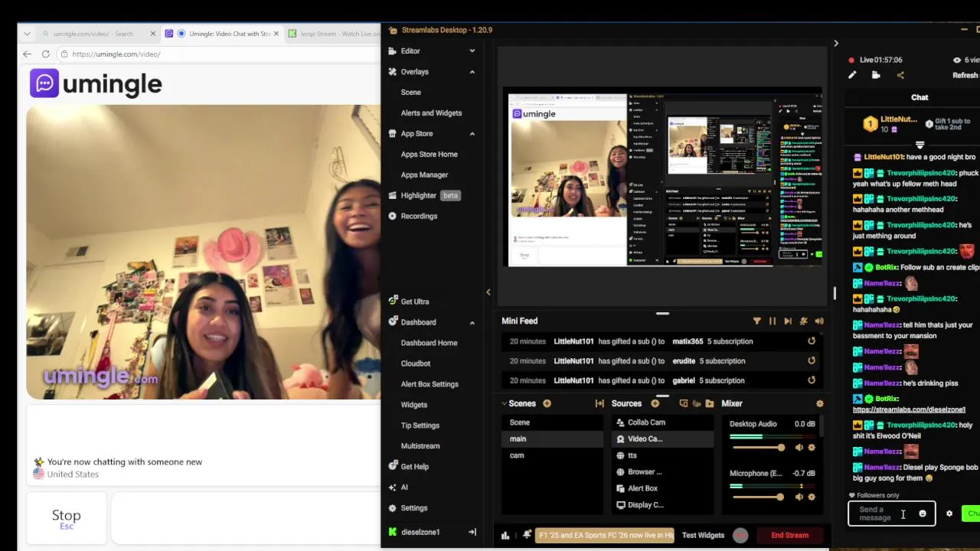The width and height of the screenshot is (980, 551).
Task: Click the source folder icon in the Sources header
Action: (710, 403)
